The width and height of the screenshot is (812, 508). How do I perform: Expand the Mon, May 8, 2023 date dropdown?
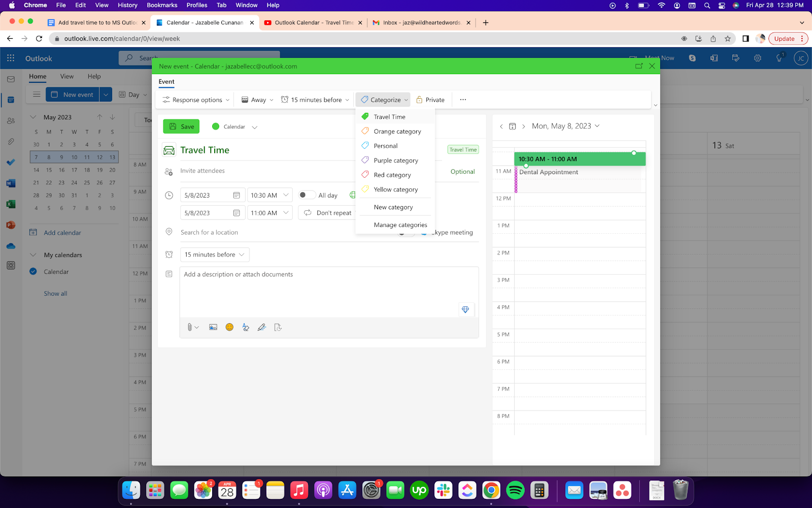pos(565,126)
